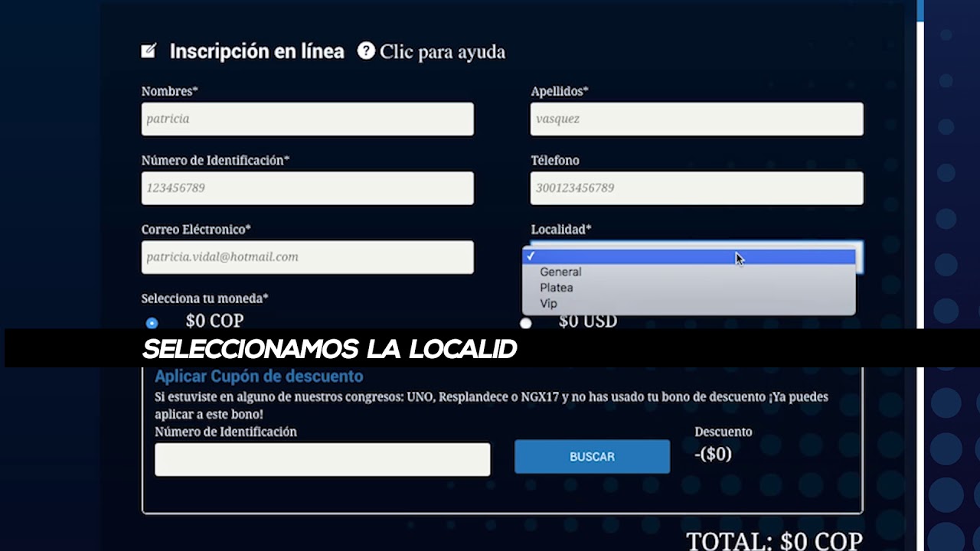Click the TOTAL: $0 COP text
This screenshot has width=980, height=551.
(774, 541)
